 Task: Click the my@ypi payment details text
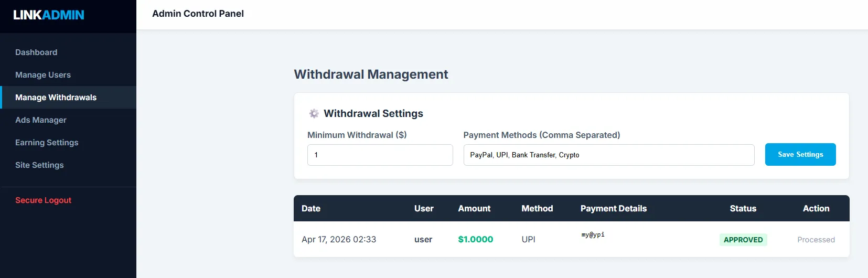pos(593,235)
